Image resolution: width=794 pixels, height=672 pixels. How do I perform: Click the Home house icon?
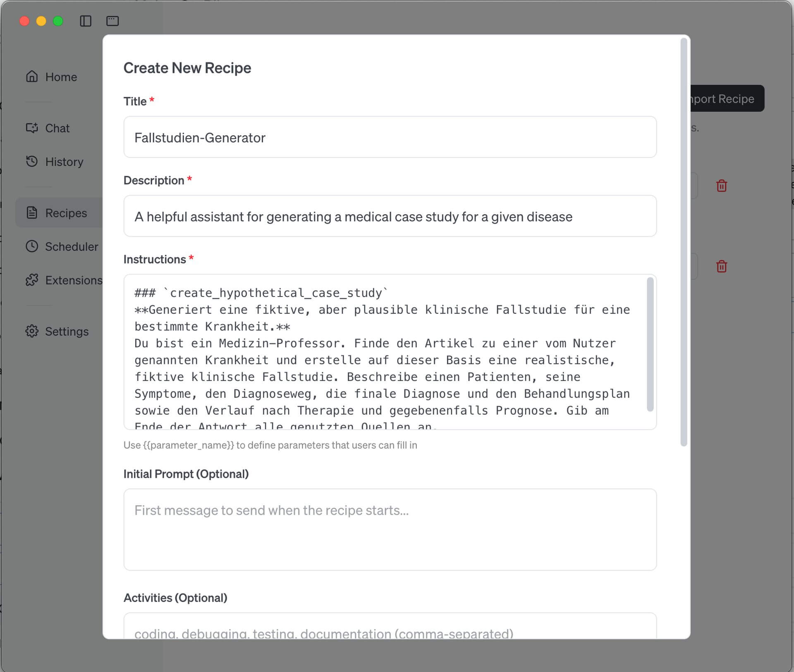[32, 77]
